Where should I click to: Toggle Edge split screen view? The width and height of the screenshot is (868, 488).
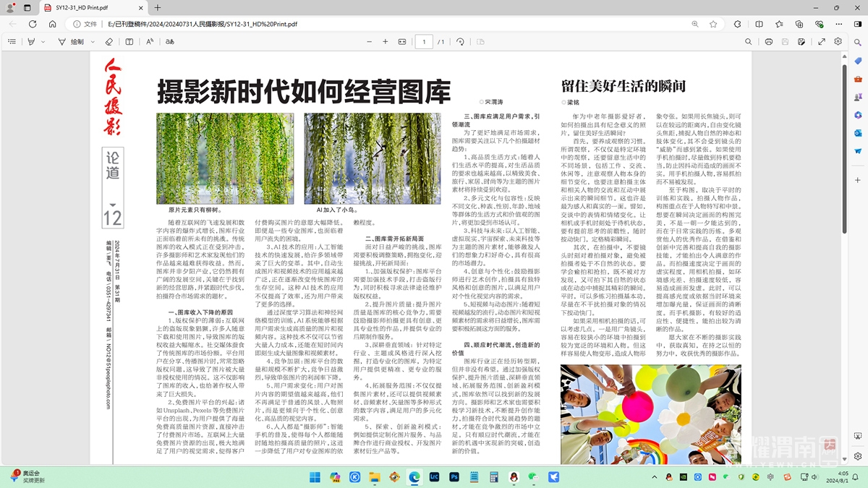coord(759,24)
